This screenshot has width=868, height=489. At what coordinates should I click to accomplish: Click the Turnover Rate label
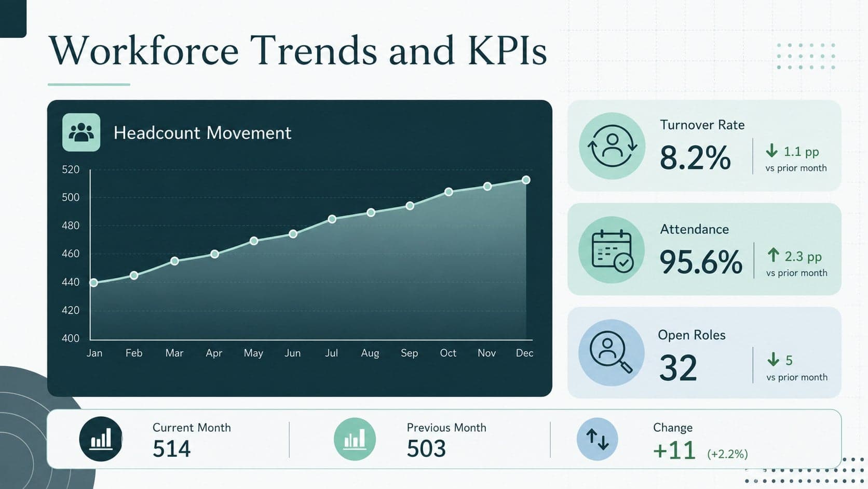click(702, 125)
